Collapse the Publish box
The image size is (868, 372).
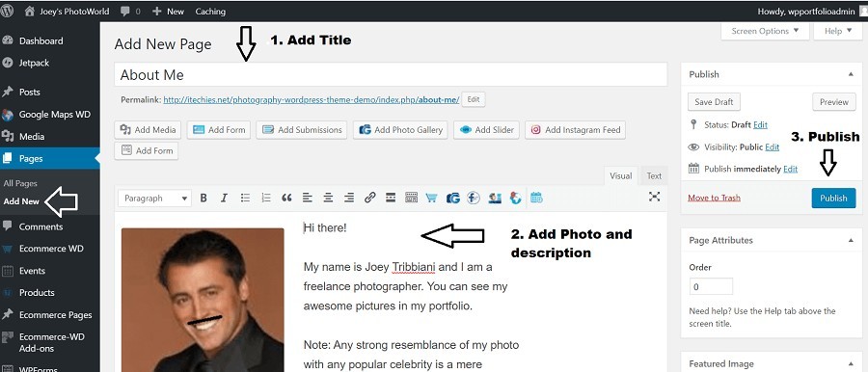coord(851,74)
